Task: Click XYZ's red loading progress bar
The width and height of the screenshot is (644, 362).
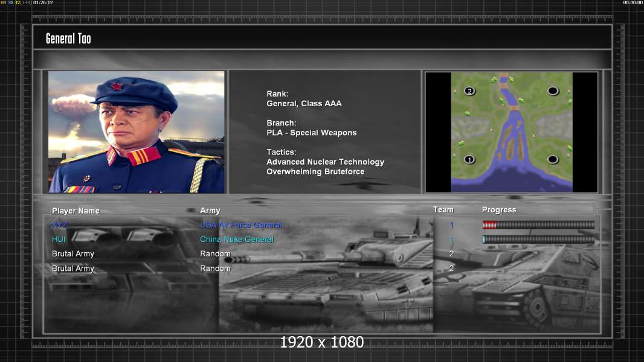Action: click(538, 224)
